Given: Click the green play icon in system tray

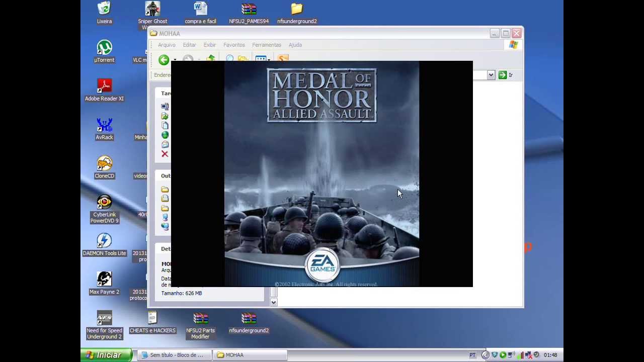Looking at the screenshot, I should pyautogui.click(x=503, y=355).
